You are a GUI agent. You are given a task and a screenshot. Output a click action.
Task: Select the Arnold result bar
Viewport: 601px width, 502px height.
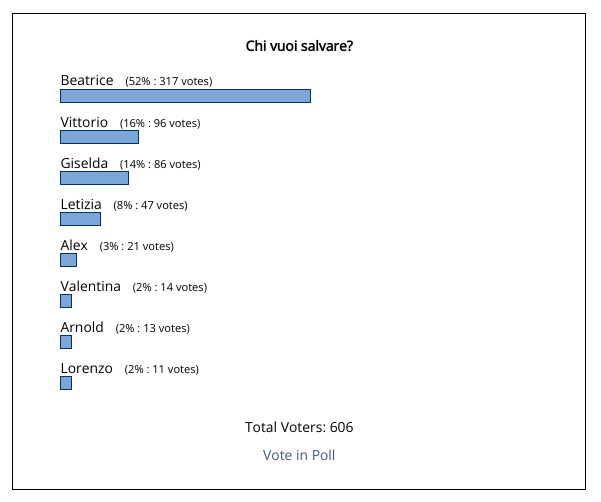point(66,342)
